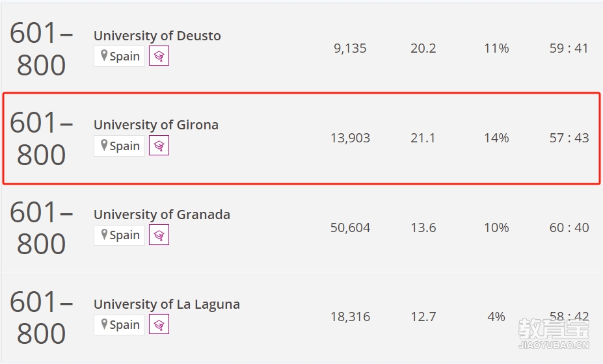Click the 20.2 students-per-staff value for Deusto

[x=423, y=49]
